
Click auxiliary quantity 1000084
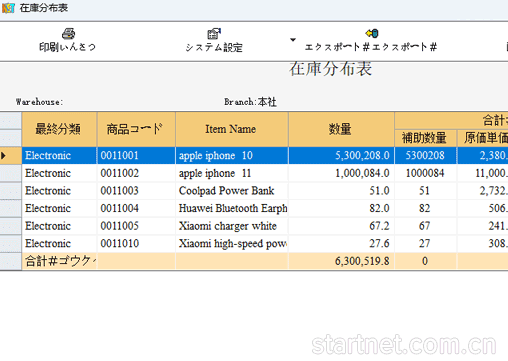pyautogui.click(x=425, y=173)
